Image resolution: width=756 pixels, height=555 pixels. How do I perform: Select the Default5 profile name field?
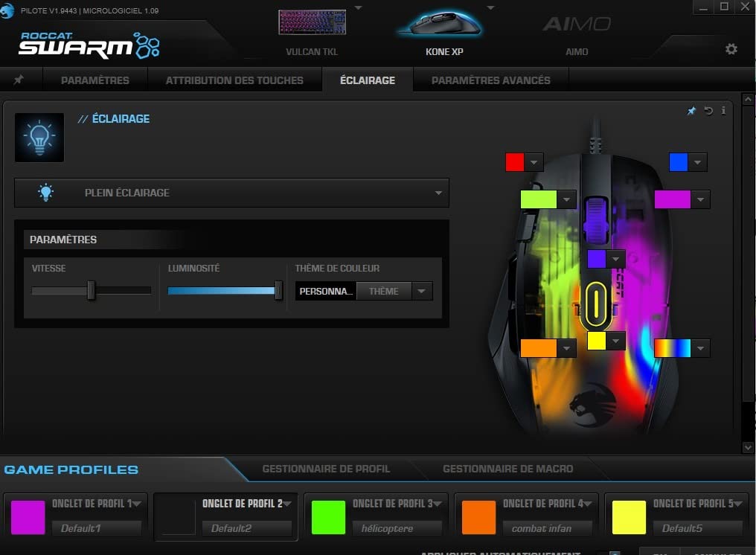(x=698, y=528)
